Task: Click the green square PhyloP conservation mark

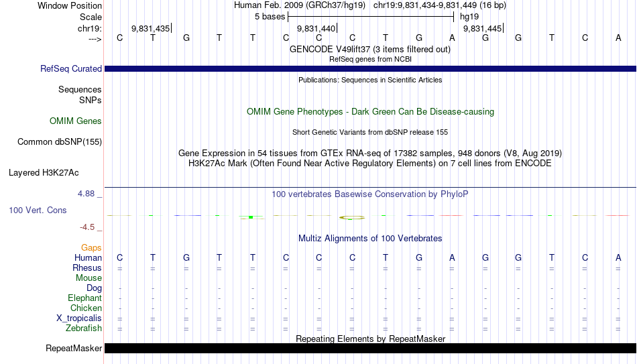Action: click(x=251, y=217)
